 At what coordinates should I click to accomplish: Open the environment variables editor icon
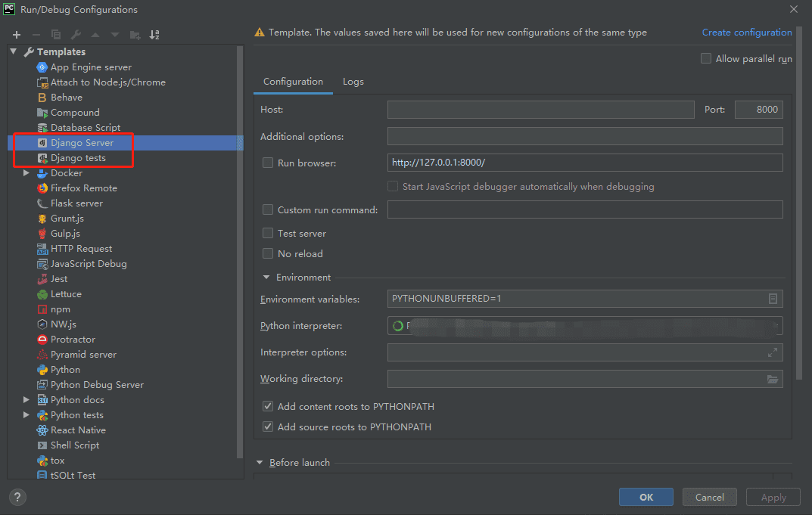click(773, 299)
